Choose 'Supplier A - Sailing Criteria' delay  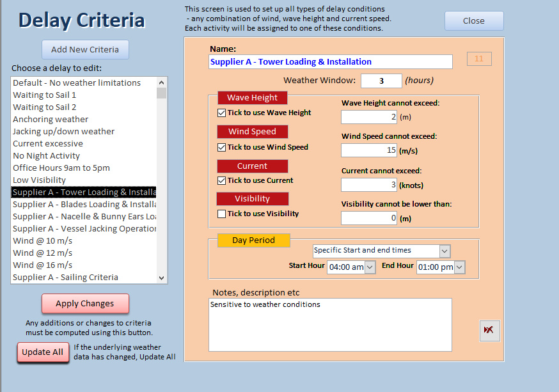(84, 277)
